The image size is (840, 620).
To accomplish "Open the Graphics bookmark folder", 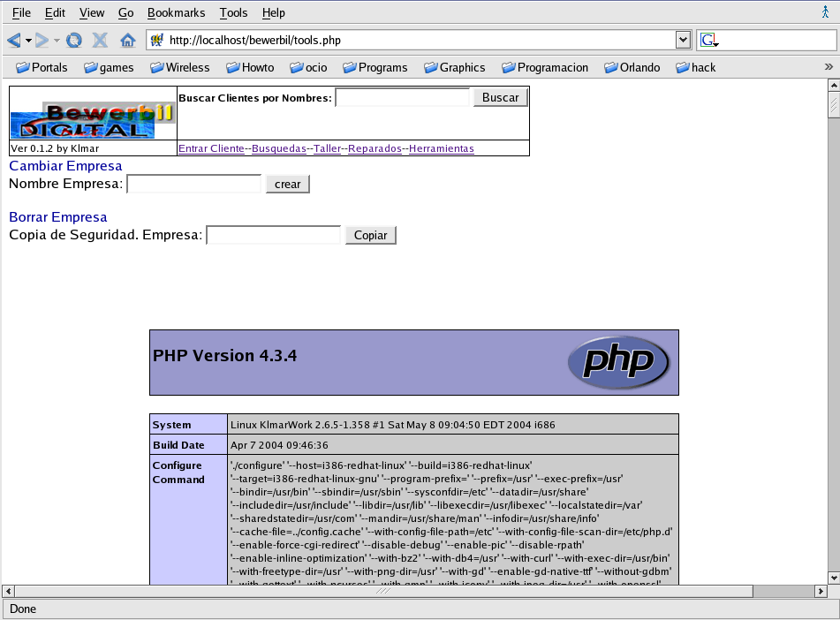I will 455,67.
